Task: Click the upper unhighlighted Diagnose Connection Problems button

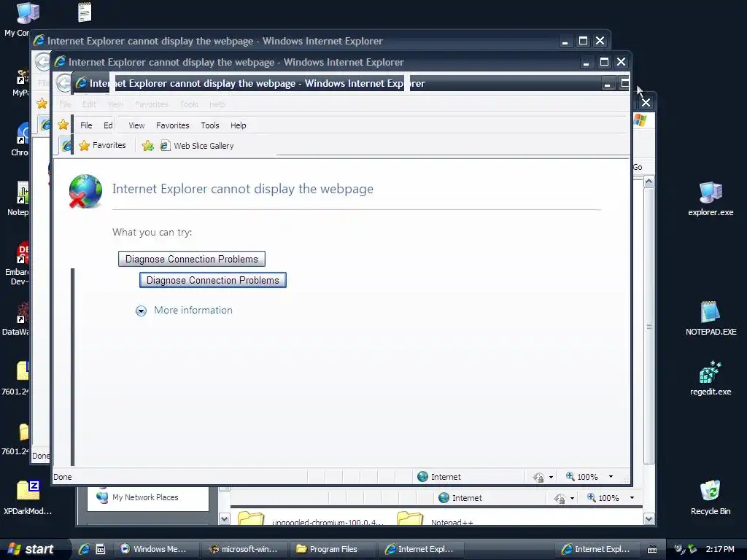Action: click(x=192, y=259)
